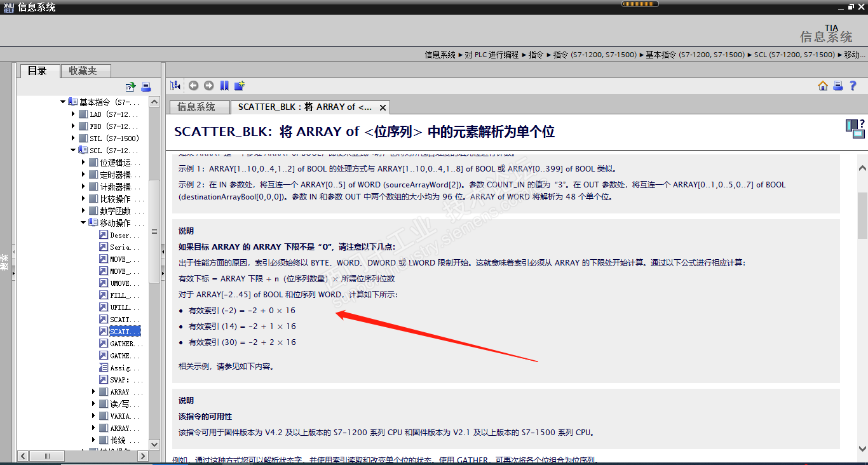Print the current help topic

838,86
